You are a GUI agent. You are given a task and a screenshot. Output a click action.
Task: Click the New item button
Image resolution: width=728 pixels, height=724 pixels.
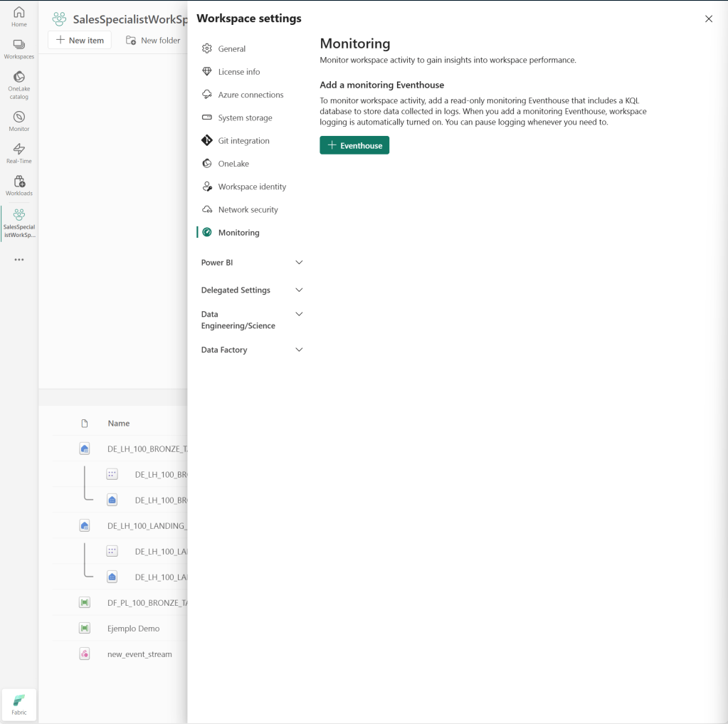(x=80, y=41)
